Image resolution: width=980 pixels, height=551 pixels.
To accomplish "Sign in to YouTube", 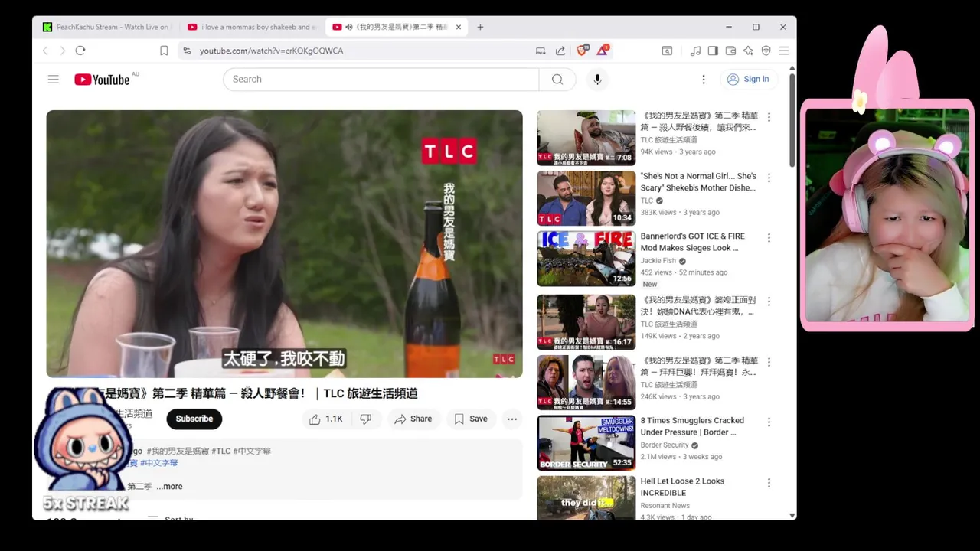I will coord(748,80).
